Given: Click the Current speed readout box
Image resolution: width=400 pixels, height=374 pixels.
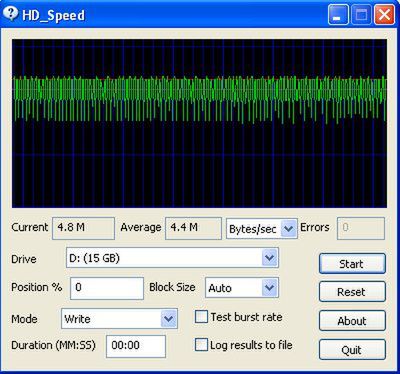Looking at the screenshot, I should (x=83, y=228).
